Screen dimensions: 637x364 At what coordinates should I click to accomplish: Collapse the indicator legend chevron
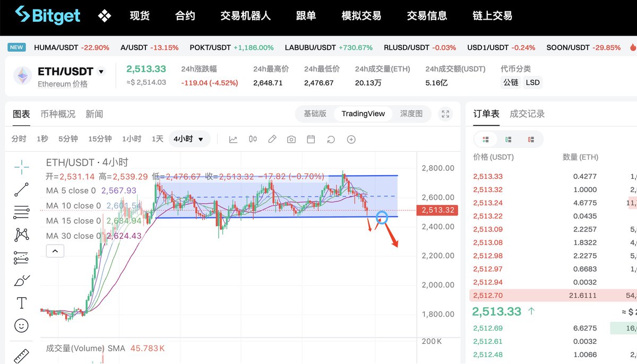pyautogui.click(x=55, y=251)
